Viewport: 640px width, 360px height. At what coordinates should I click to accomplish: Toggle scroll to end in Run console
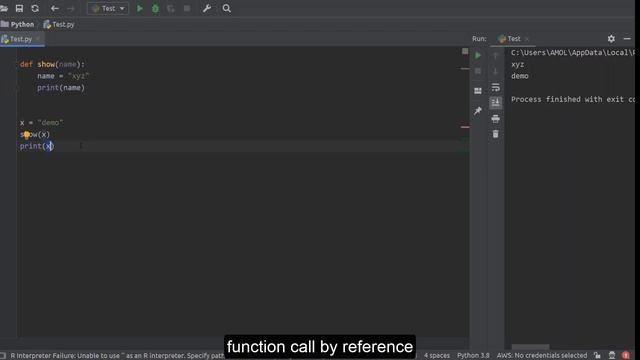click(x=496, y=102)
